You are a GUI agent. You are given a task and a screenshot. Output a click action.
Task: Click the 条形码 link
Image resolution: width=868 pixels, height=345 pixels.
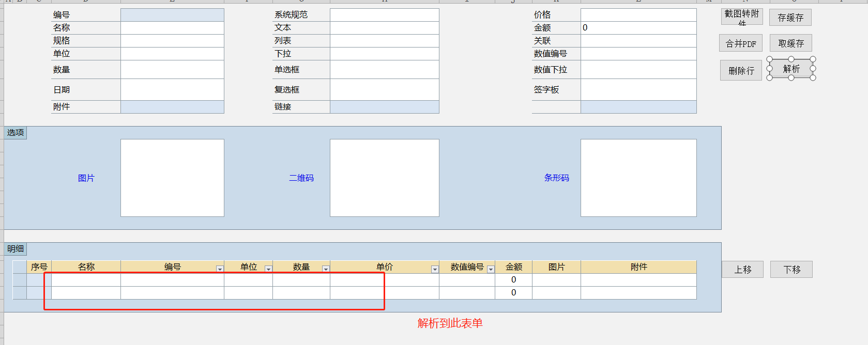556,178
